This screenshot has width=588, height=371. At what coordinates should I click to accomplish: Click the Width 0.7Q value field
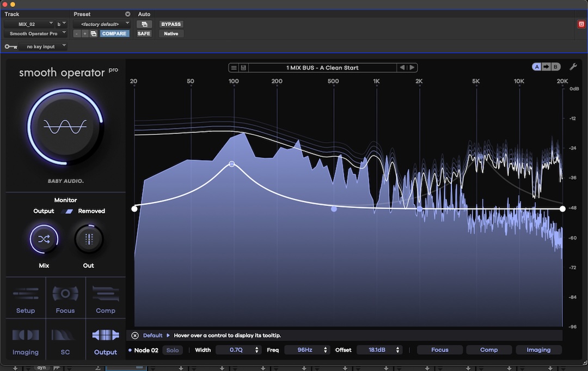tap(238, 350)
